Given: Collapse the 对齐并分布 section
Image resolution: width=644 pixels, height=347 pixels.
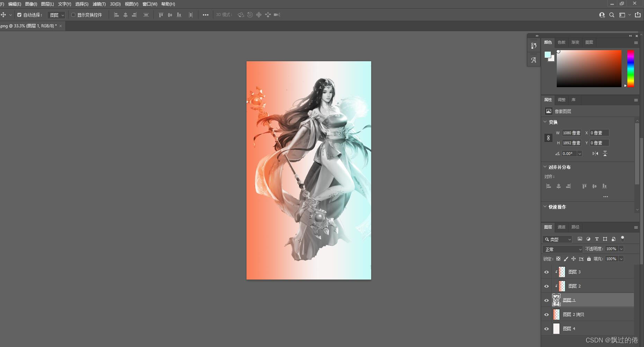Looking at the screenshot, I should pos(545,167).
